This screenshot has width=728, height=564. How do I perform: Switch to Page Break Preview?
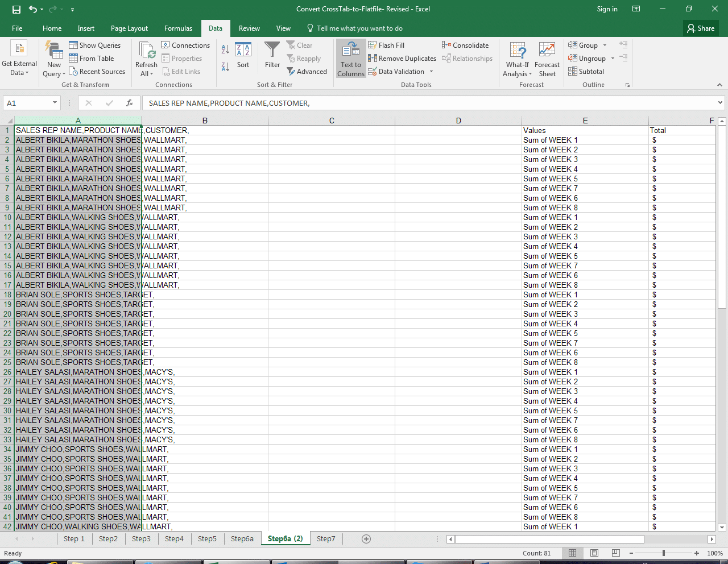click(x=615, y=553)
